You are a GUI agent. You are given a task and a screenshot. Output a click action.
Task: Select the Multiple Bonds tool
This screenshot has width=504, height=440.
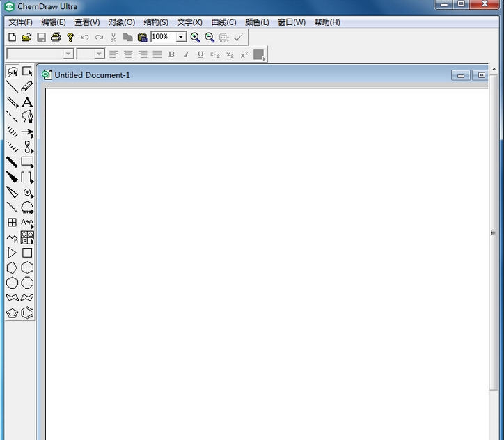13,102
